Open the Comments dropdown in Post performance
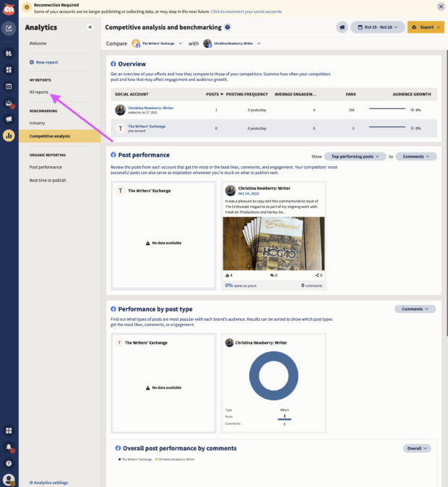The image size is (448, 487). click(416, 157)
